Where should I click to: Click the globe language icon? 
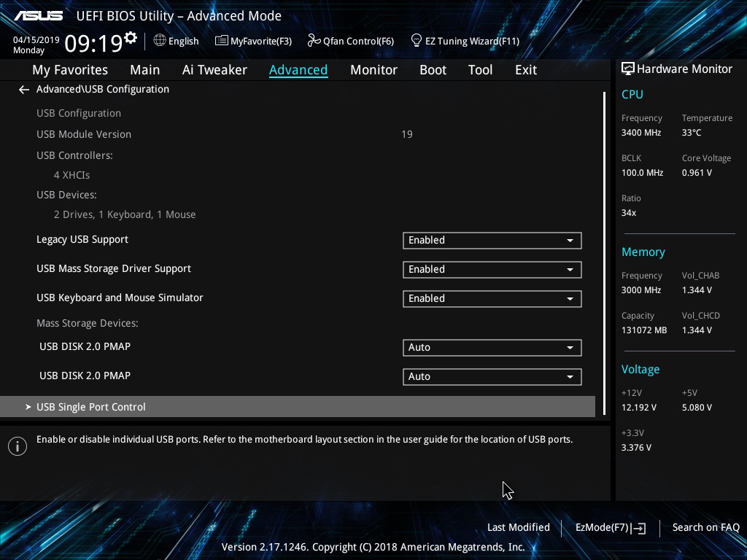tap(160, 41)
